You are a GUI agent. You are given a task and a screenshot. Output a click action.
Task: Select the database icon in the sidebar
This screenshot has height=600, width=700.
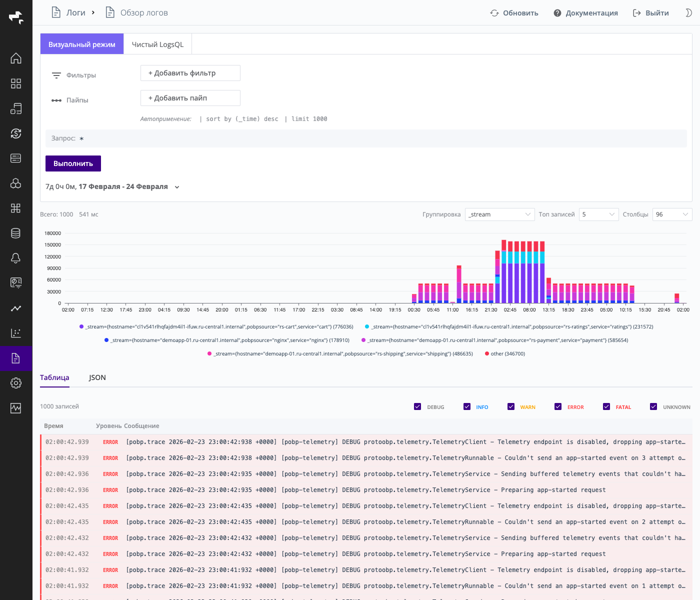click(x=16, y=233)
